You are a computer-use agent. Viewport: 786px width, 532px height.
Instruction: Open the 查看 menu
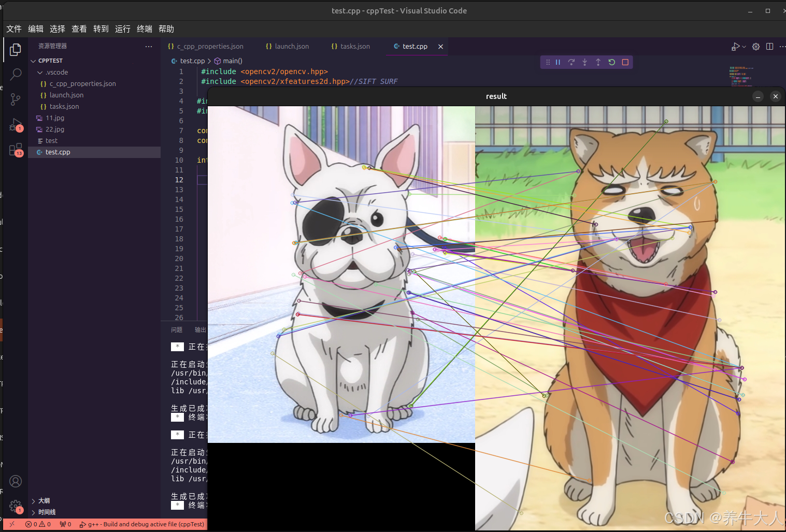(79, 29)
